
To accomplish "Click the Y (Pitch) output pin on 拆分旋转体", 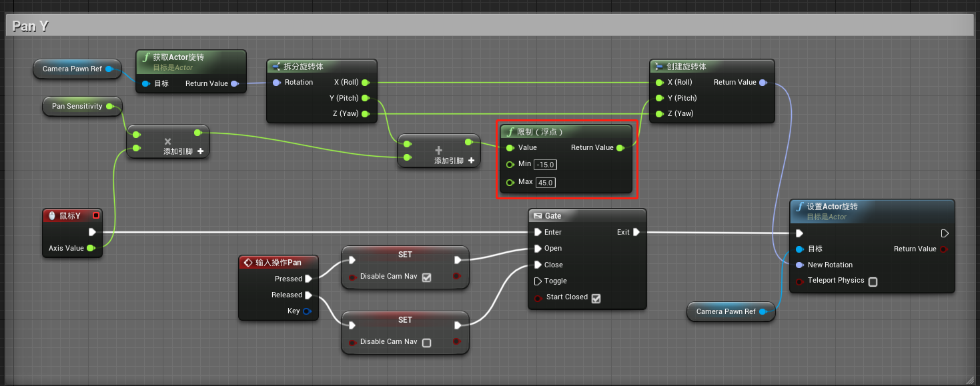I will 366,99.
